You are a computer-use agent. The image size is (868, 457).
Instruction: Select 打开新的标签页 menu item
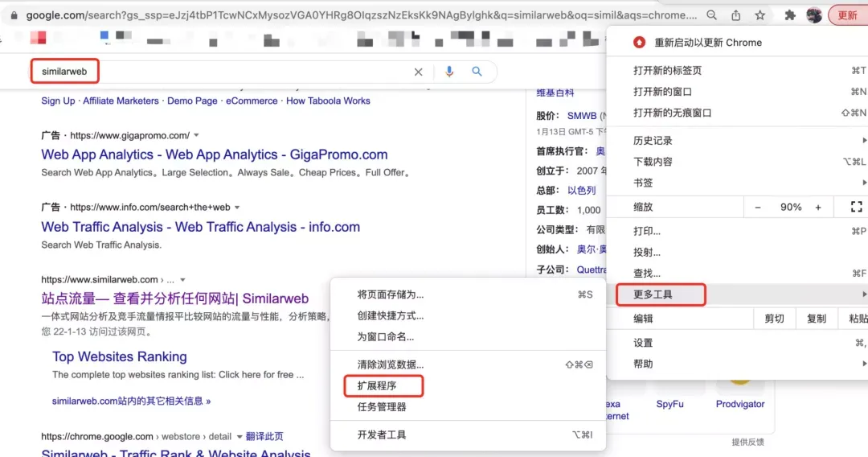[737, 70]
